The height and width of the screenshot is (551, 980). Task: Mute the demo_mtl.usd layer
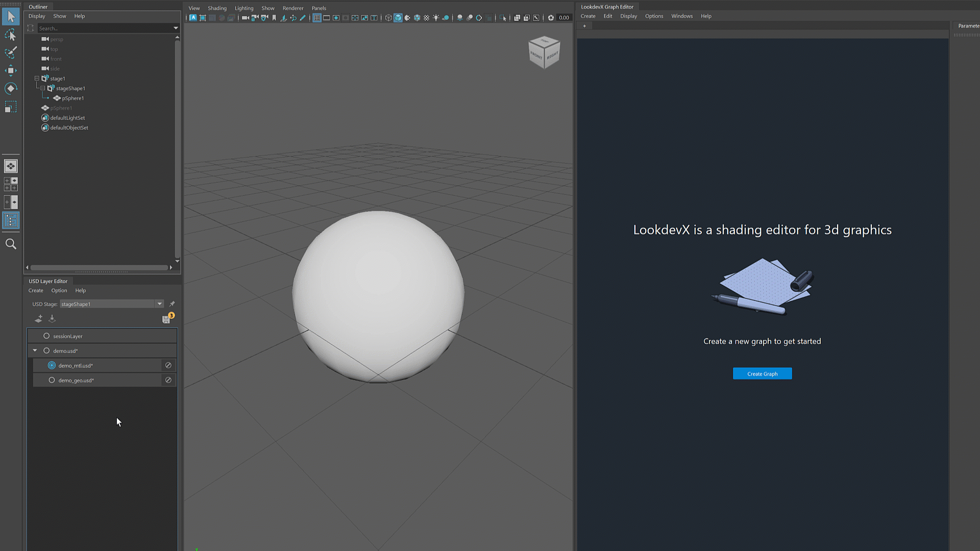168,365
